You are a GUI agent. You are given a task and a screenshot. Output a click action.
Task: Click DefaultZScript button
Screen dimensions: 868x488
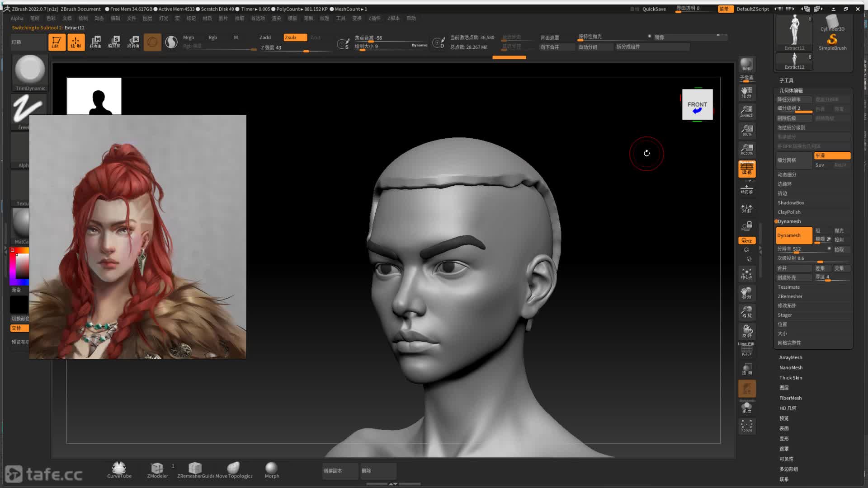click(752, 9)
